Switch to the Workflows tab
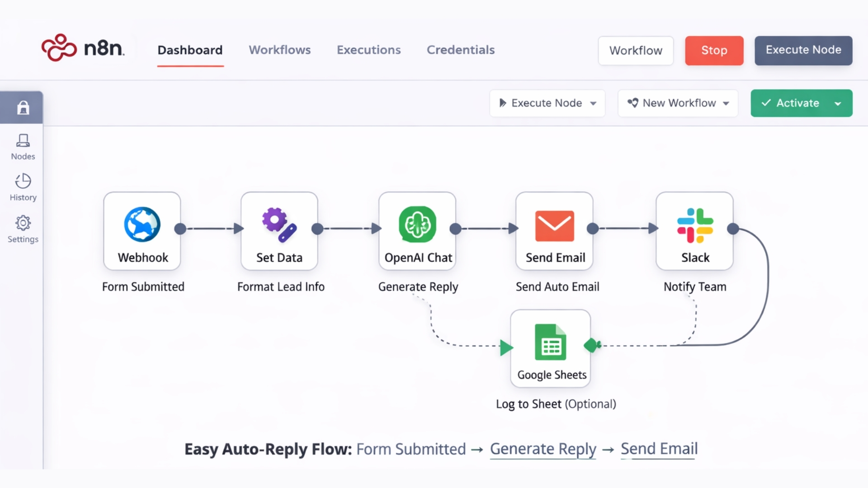The width and height of the screenshot is (868, 488). point(279,50)
